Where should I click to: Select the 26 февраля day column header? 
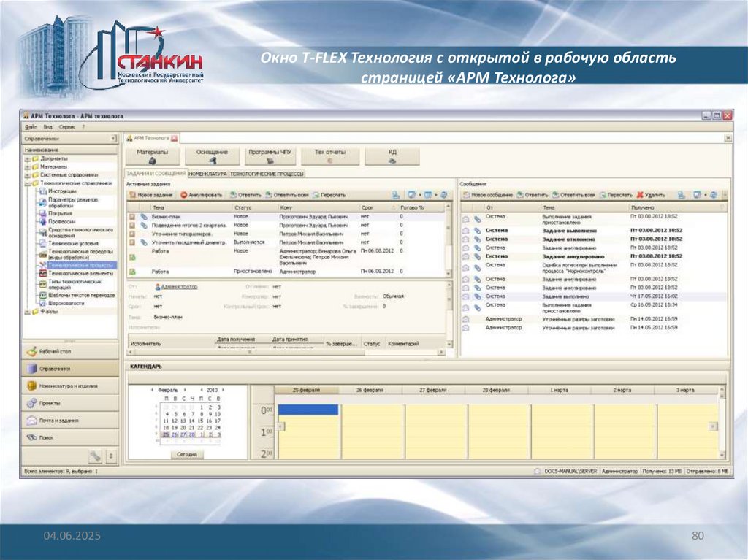tap(370, 390)
